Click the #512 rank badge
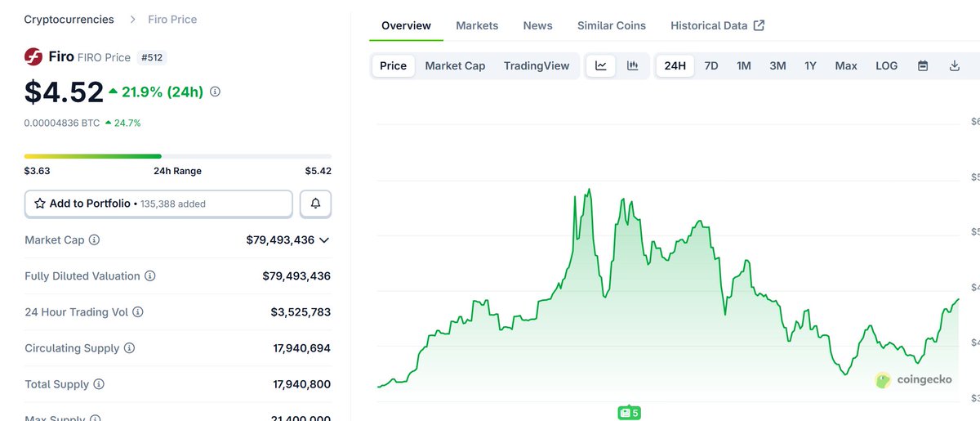This screenshot has width=980, height=421. point(154,57)
